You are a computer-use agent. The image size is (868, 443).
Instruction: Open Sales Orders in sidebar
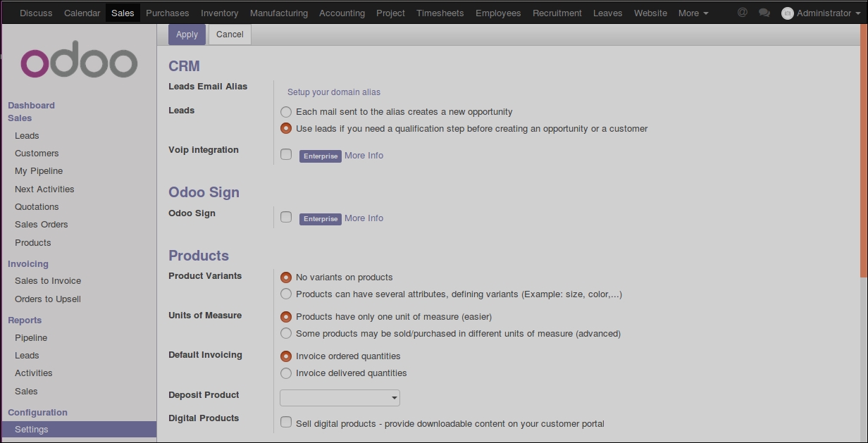coord(42,225)
